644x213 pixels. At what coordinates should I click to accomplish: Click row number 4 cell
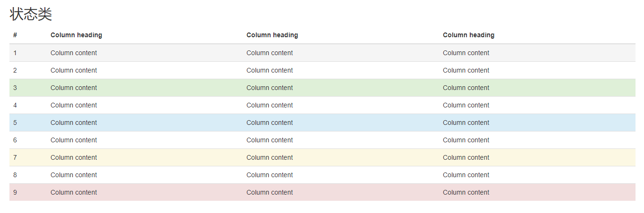click(15, 105)
